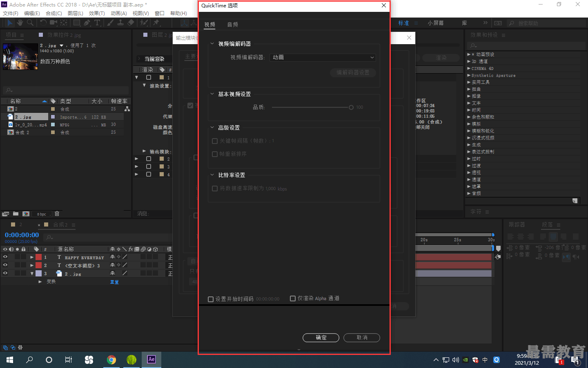Select the Puppet Pin tool
Screen dimensions: 588x368
click(x=156, y=23)
